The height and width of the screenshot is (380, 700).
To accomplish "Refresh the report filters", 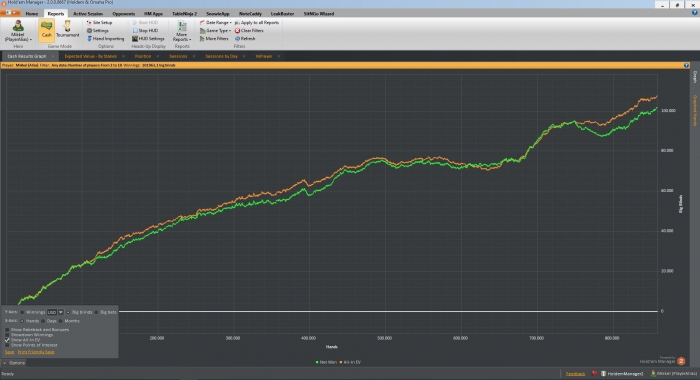I will tap(245, 39).
